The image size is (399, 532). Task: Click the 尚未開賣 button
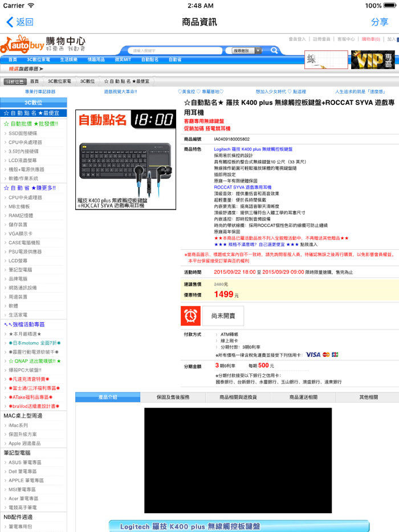(x=223, y=316)
